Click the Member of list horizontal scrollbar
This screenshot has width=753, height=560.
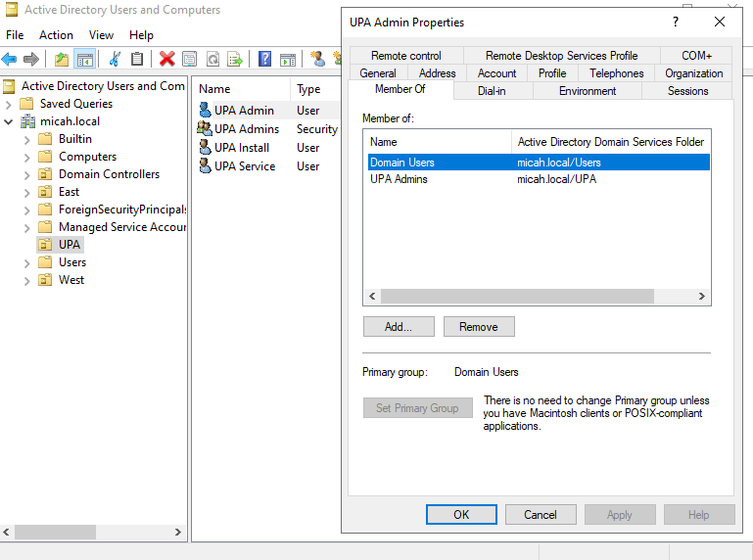tap(516, 296)
